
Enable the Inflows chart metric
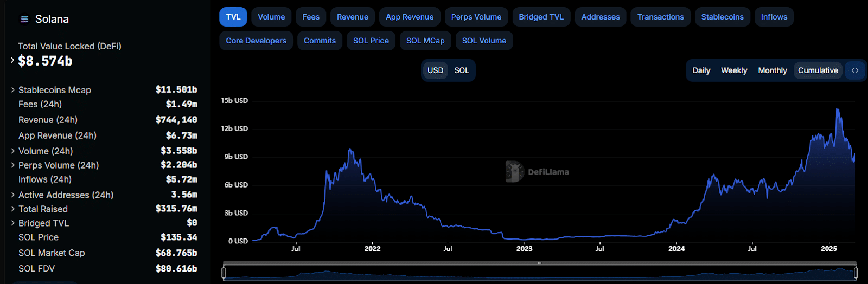click(x=774, y=17)
